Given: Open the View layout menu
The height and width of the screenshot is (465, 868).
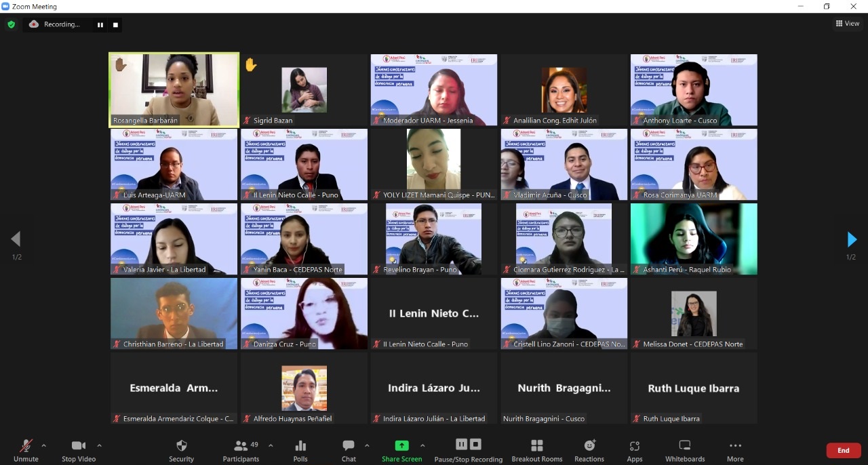Looking at the screenshot, I should pos(848,24).
